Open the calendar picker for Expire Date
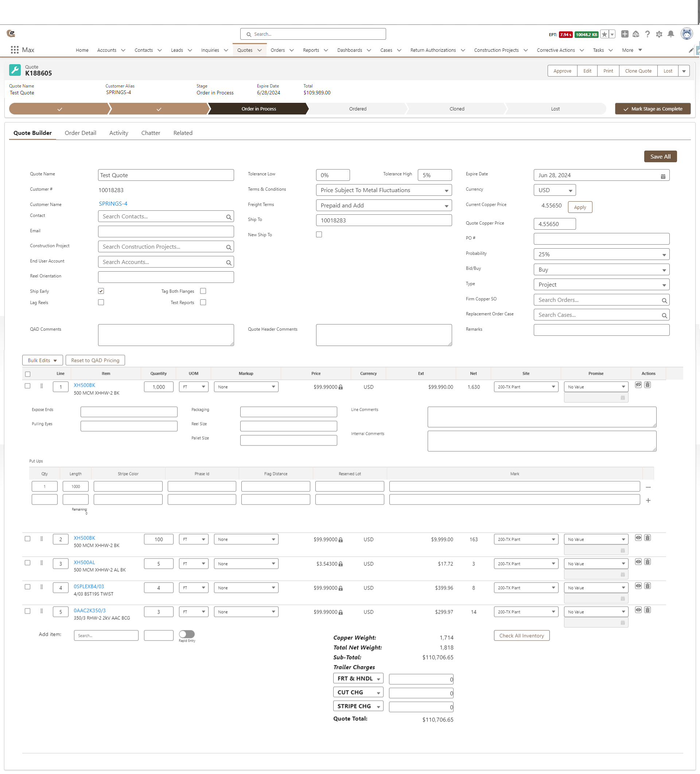 [x=663, y=176]
